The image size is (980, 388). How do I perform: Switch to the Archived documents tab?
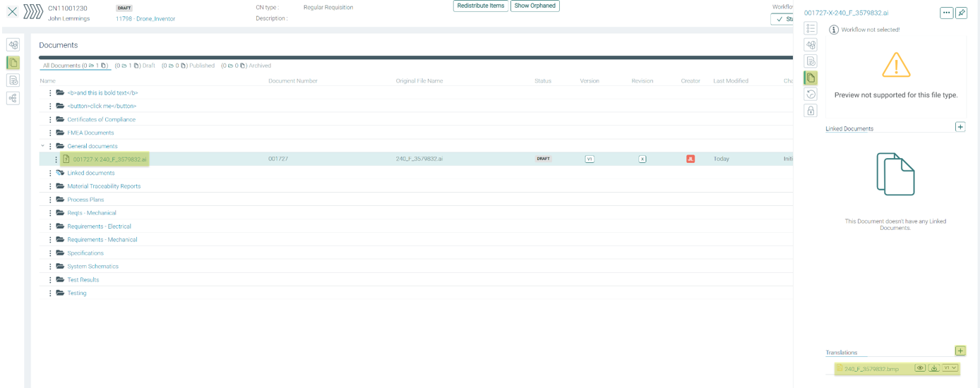[246, 66]
